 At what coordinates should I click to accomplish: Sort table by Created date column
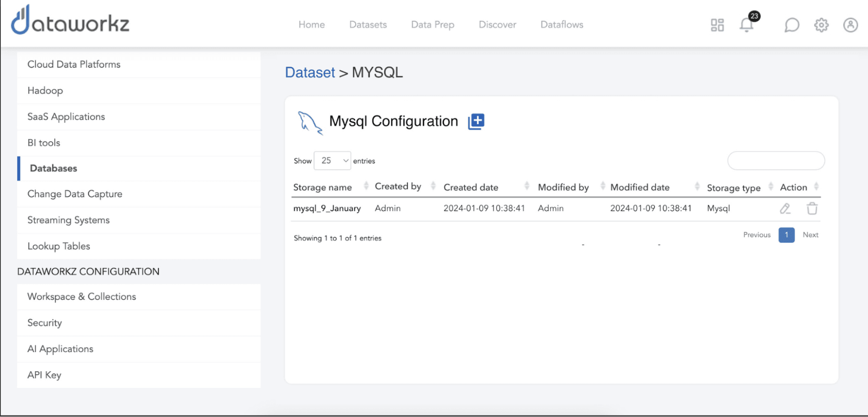coord(471,187)
